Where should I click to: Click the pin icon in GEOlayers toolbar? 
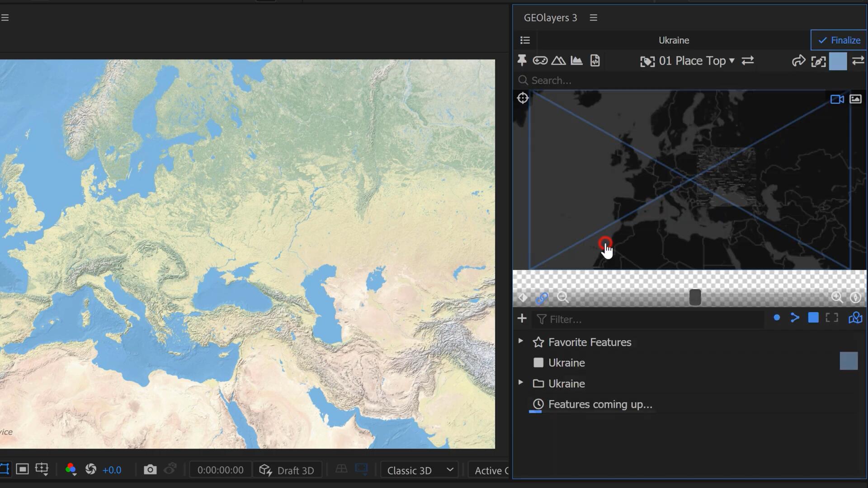click(x=522, y=61)
